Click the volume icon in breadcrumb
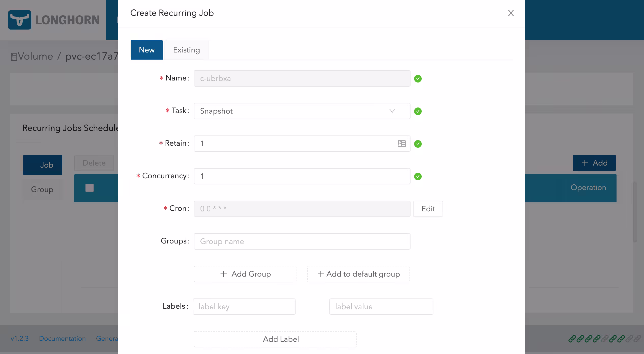The image size is (644, 354). tap(14, 57)
